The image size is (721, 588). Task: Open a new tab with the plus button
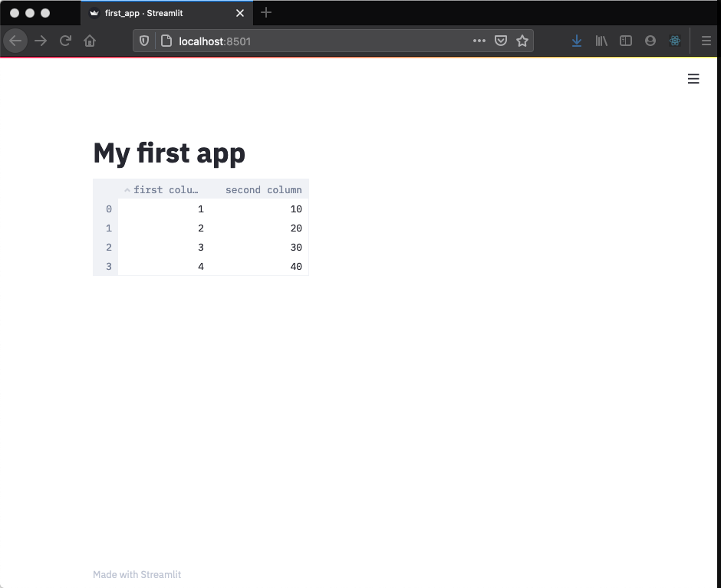pos(266,13)
